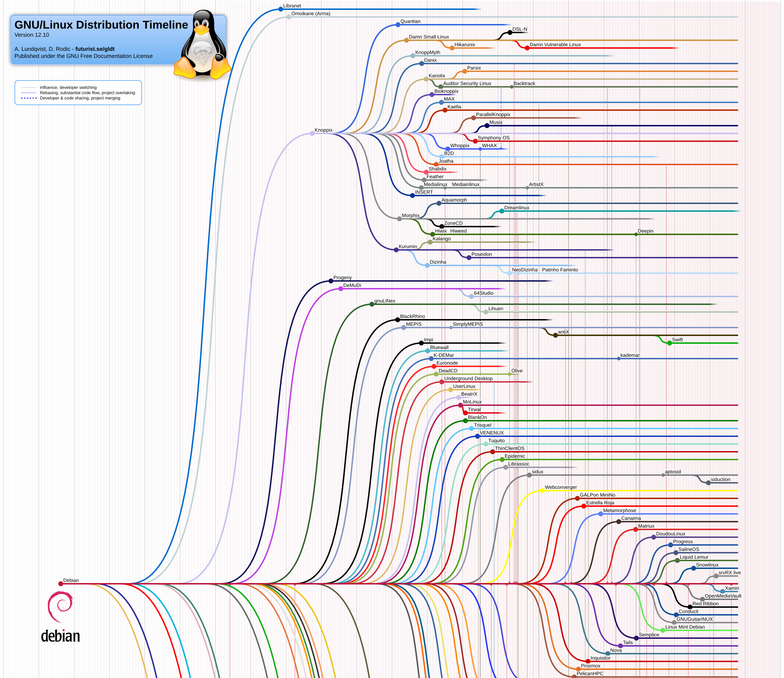The height and width of the screenshot is (678, 784).
Task: Click the 'Omoikane (Arma)' label
Action: pos(311,14)
